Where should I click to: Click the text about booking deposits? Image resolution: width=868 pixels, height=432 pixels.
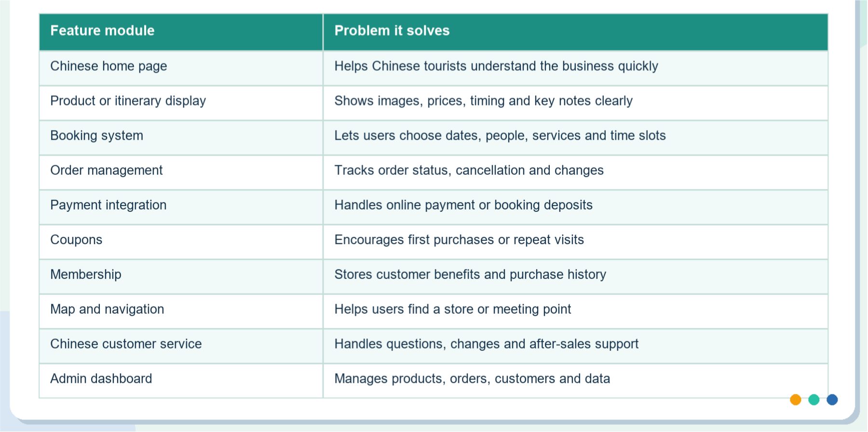pos(463,205)
